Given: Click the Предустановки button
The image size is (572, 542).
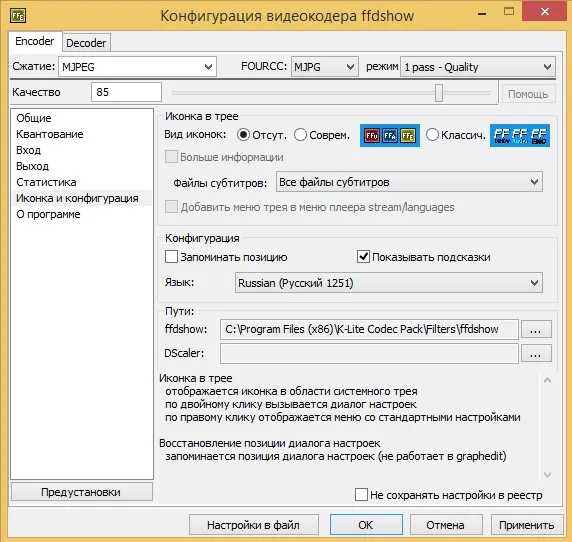Looking at the screenshot, I should tap(82, 492).
